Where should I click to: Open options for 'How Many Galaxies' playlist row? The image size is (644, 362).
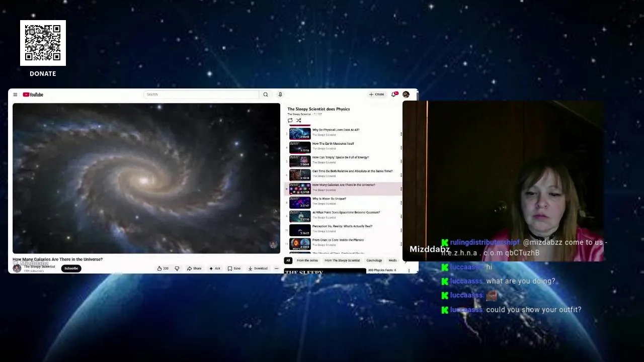click(x=401, y=189)
